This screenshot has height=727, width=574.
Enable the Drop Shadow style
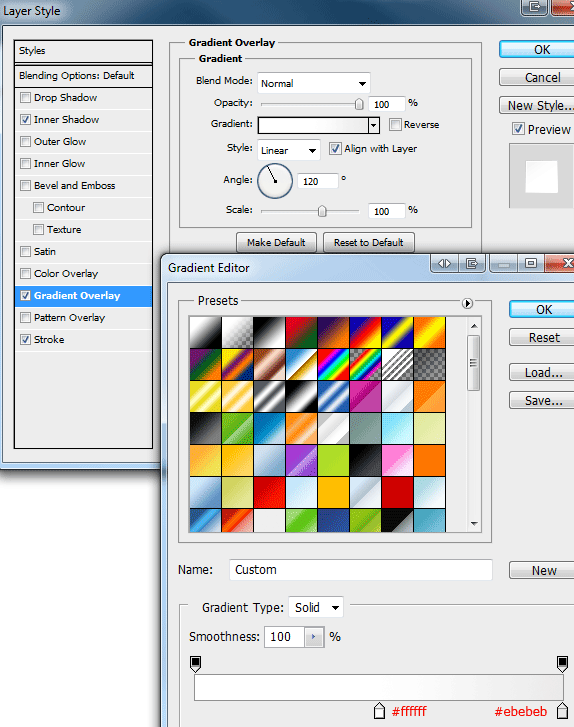pyautogui.click(x=26, y=97)
